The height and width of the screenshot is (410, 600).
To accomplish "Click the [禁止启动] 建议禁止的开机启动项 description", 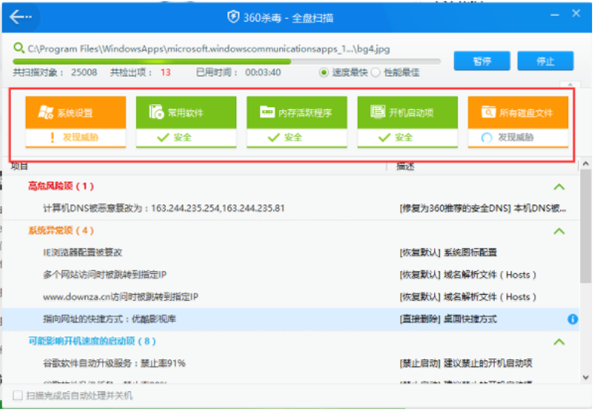I will (466, 363).
